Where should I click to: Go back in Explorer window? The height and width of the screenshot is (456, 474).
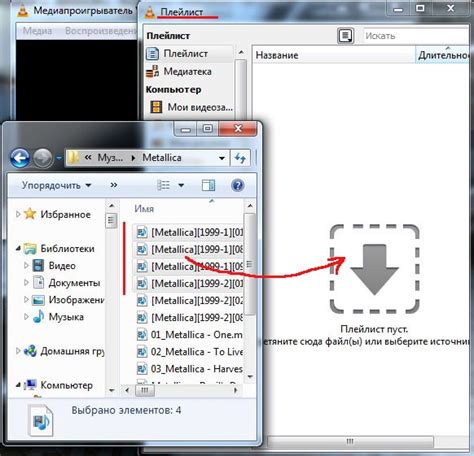tap(20, 158)
